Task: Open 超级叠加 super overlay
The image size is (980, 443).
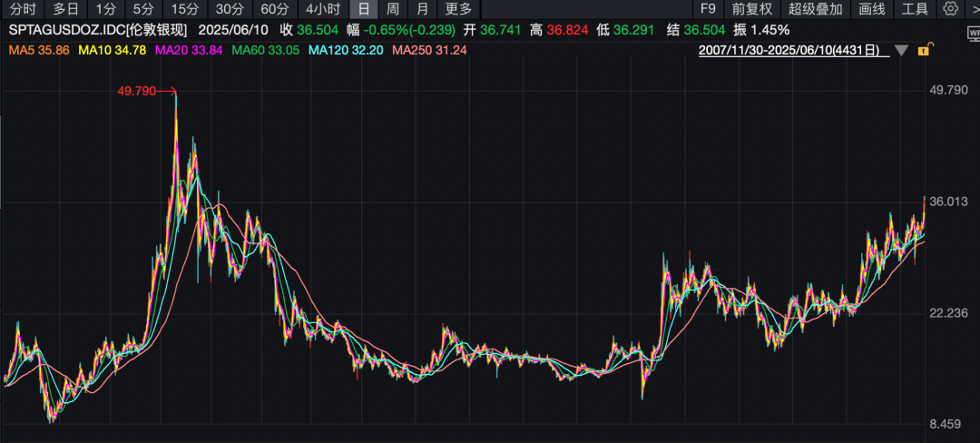Action: coord(815,9)
